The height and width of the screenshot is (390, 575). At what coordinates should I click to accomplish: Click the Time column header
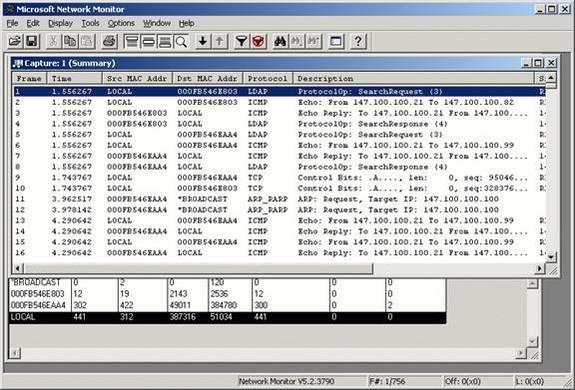pyautogui.click(x=74, y=78)
